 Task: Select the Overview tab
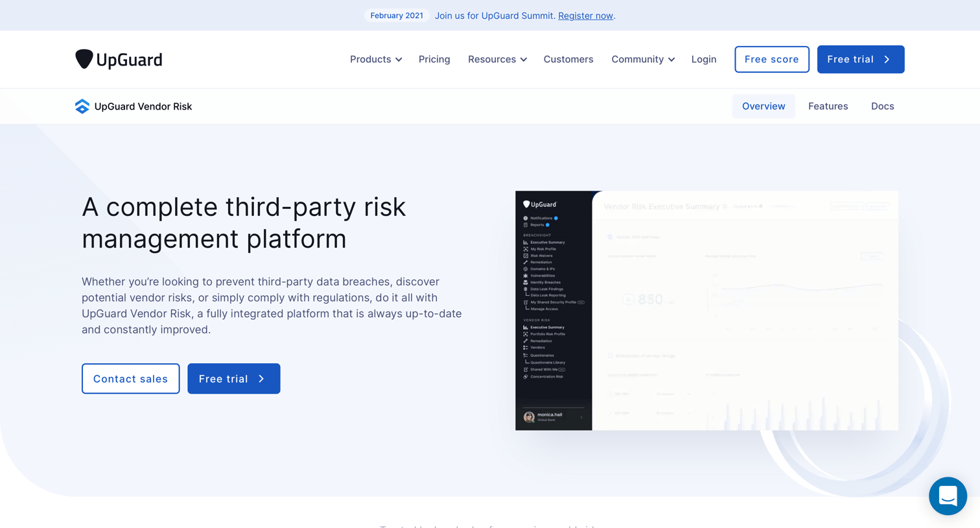[x=764, y=106]
